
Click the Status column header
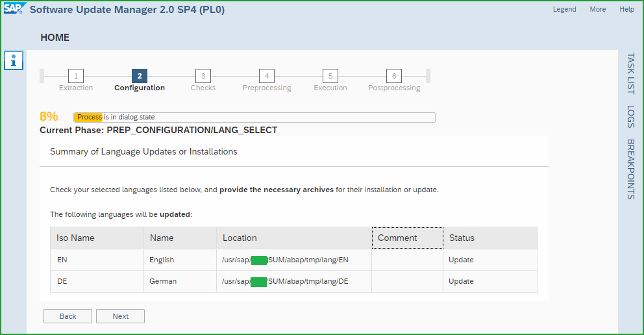[490, 238]
